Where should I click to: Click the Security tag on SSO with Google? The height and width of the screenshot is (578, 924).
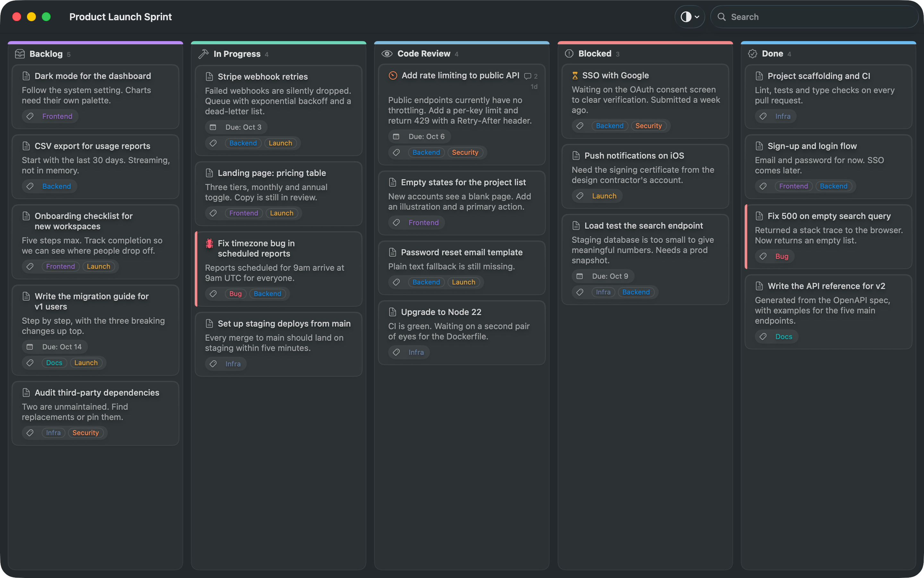pos(648,126)
